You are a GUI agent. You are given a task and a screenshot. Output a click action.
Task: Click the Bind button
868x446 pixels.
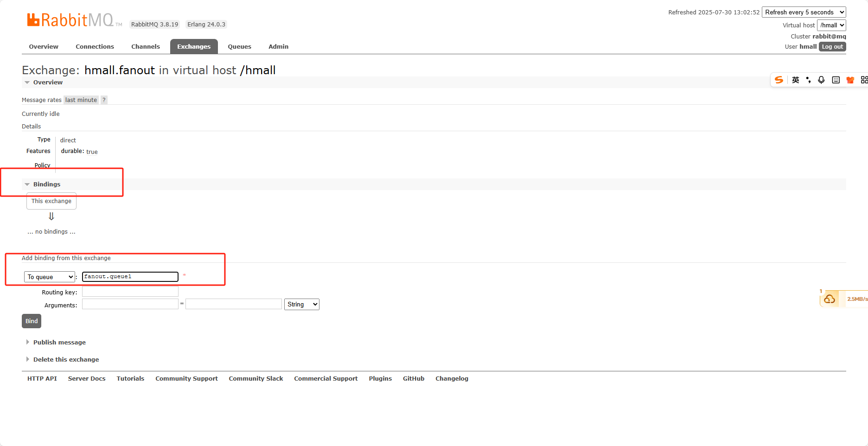(x=32, y=321)
